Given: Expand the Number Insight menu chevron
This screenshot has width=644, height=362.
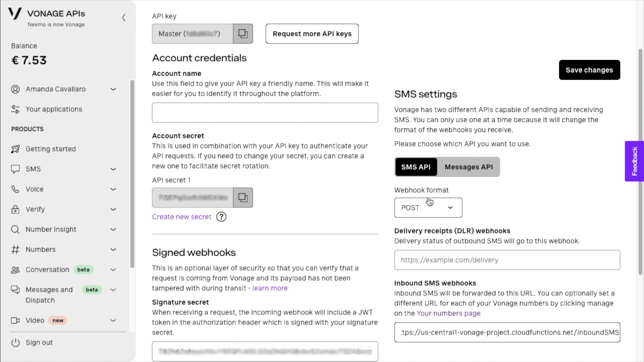Looking at the screenshot, I should pos(113,229).
